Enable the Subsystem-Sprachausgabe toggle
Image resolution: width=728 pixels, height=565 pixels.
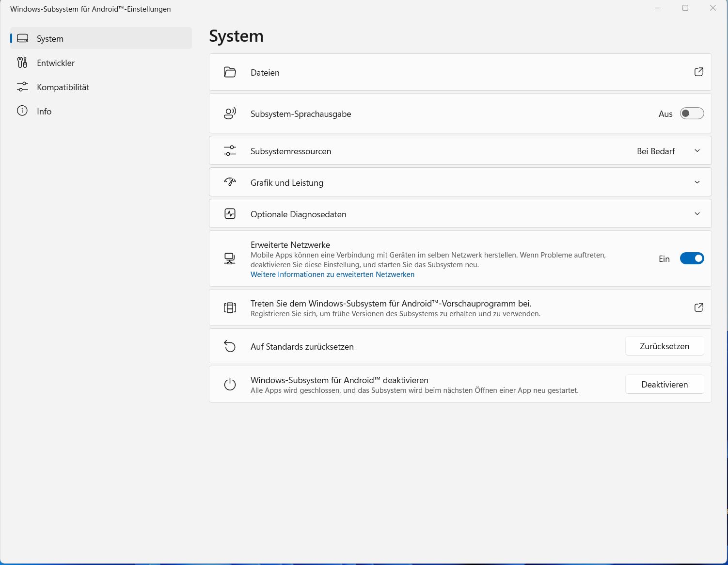click(x=692, y=113)
